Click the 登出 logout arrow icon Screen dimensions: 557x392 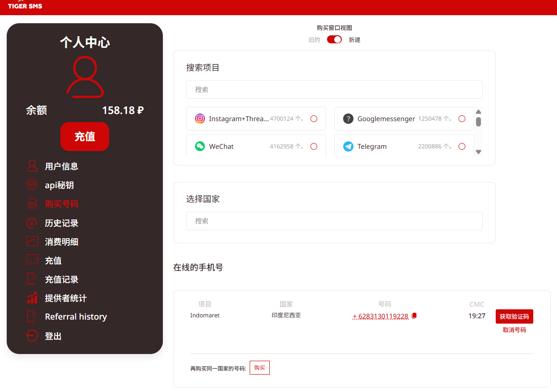32,336
